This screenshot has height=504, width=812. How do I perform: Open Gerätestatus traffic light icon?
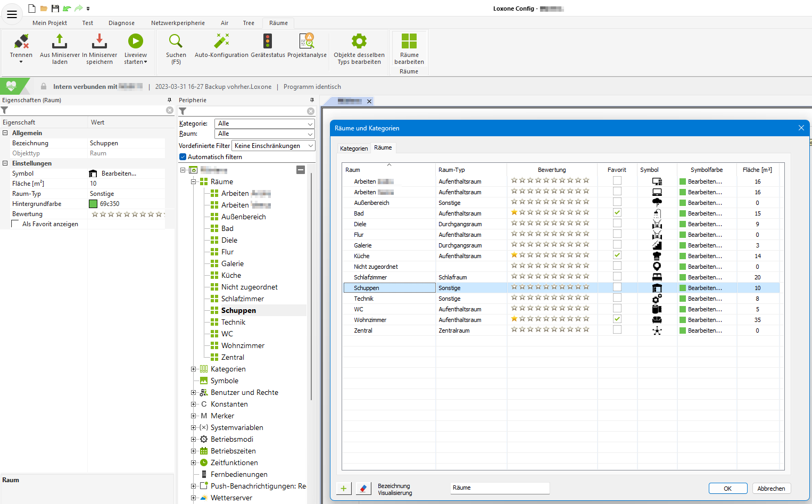point(268,41)
